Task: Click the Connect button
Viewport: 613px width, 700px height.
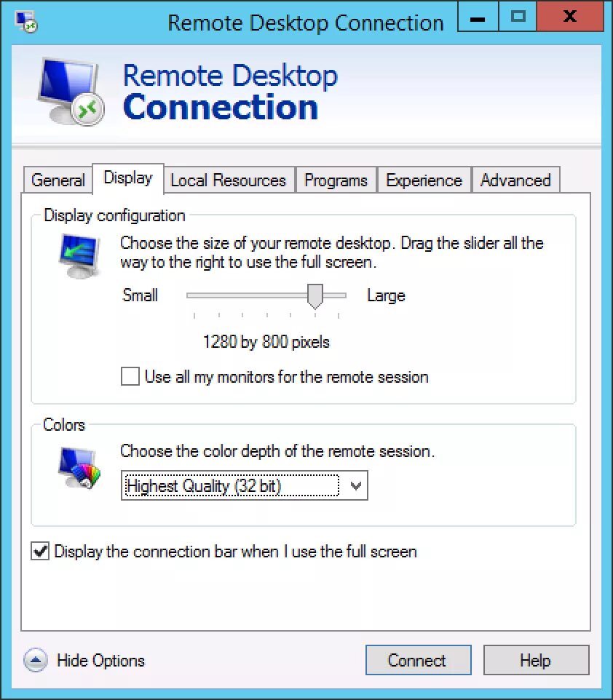Action: (418, 660)
